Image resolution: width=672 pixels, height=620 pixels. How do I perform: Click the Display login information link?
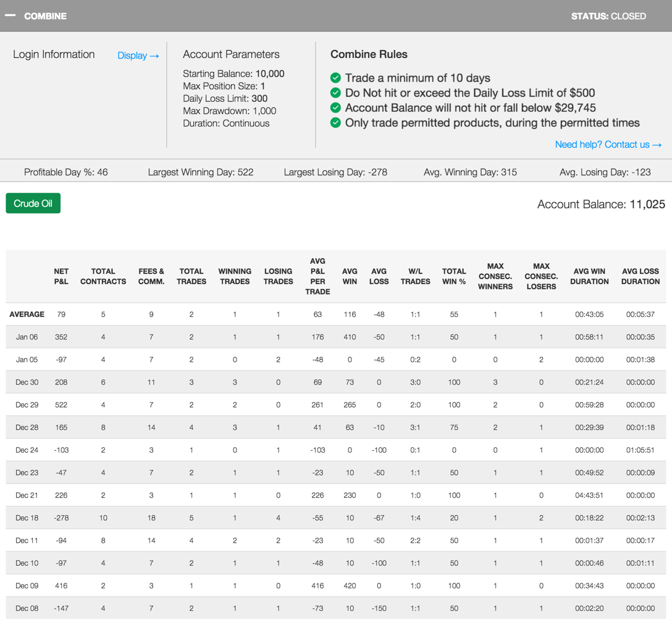coord(138,56)
